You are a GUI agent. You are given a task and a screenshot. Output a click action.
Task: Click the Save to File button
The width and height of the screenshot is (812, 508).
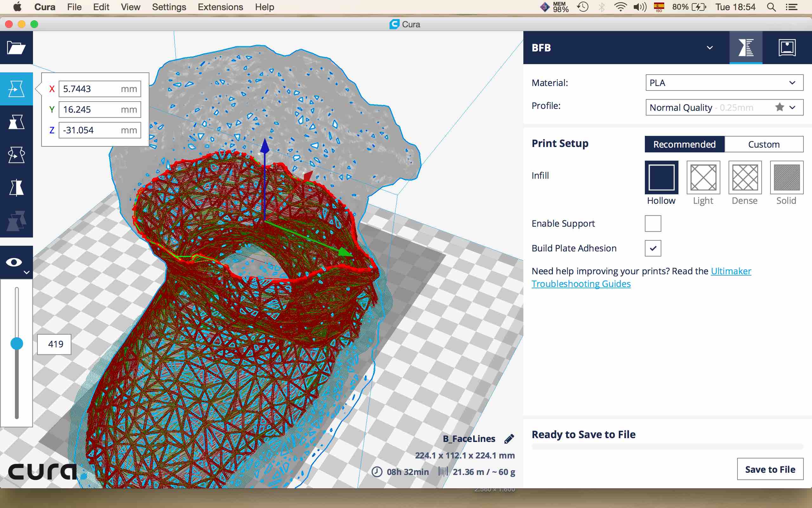click(770, 469)
